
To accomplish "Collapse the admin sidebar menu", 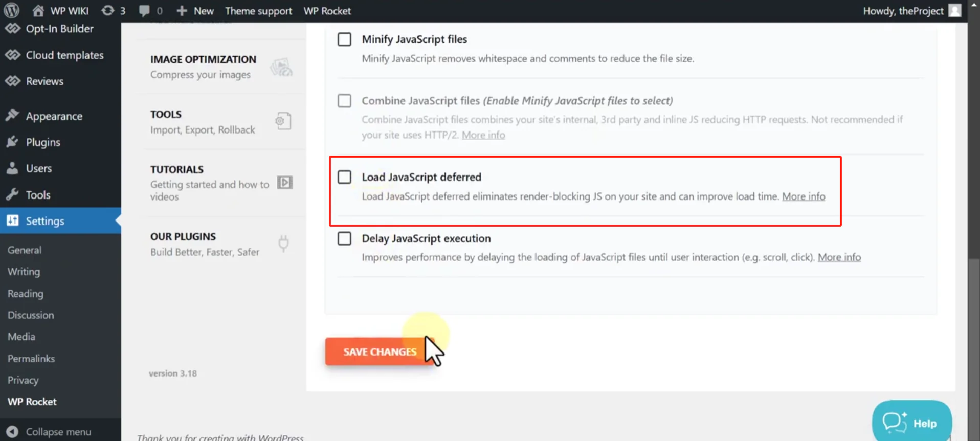I will tap(49, 432).
